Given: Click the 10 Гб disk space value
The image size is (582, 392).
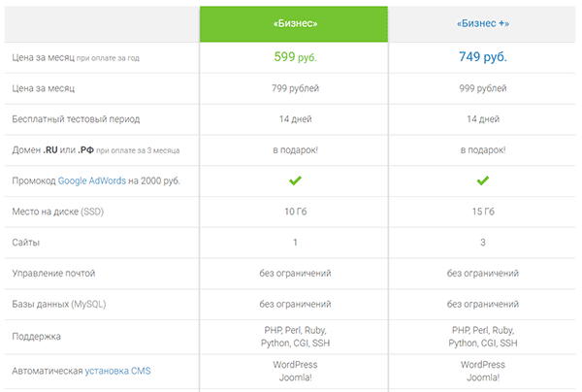Looking at the screenshot, I should click(x=296, y=212).
